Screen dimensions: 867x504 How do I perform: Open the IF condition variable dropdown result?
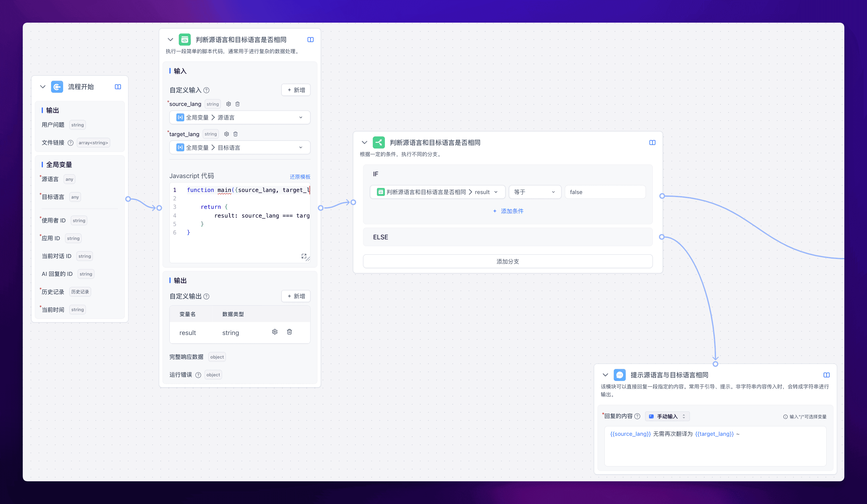(x=438, y=192)
